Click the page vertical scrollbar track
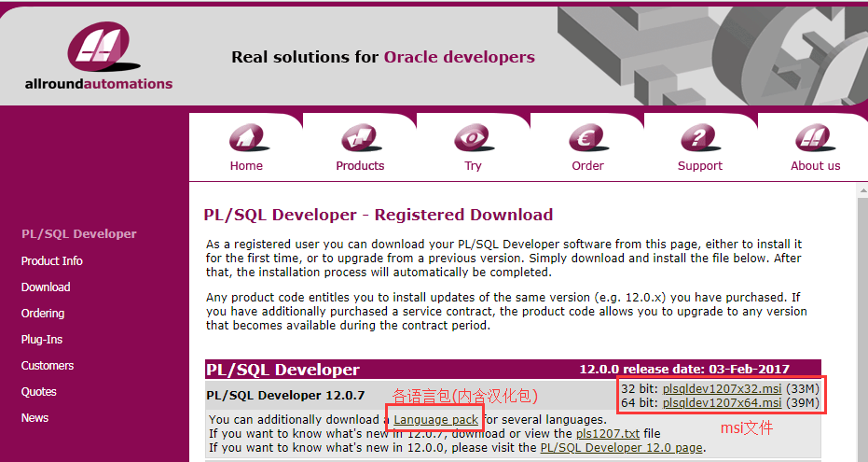This screenshot has width=868, height=462. (x=862, y=329)
